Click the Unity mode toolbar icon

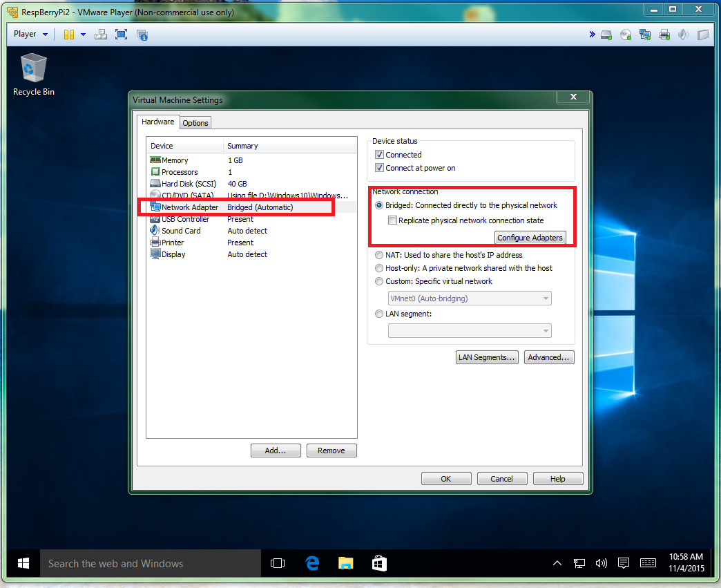click(x=142, y=35)
